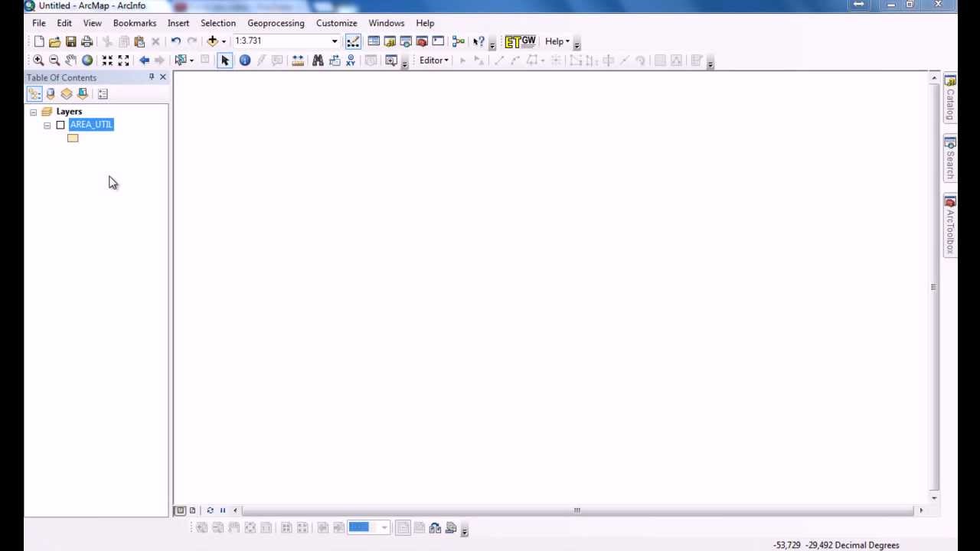The height and width of the screenshot is (551, 980).
Task: Open the Catalog window toolbar icon
Action: coord(390,41)
